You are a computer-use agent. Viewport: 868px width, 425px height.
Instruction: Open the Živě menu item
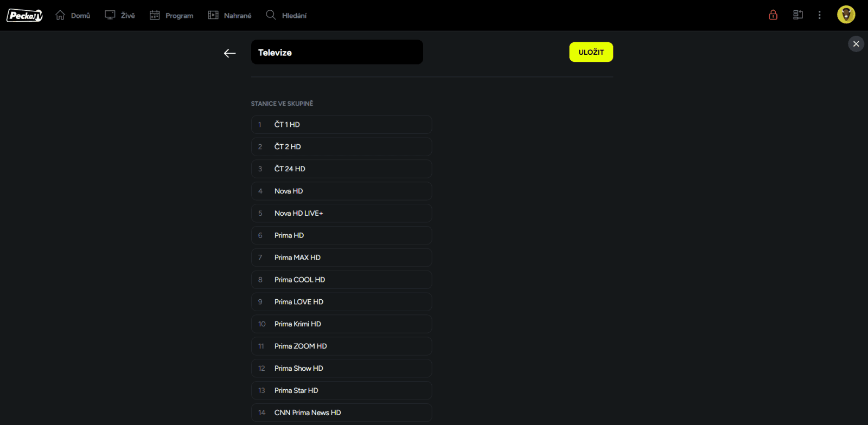point(120,15)
